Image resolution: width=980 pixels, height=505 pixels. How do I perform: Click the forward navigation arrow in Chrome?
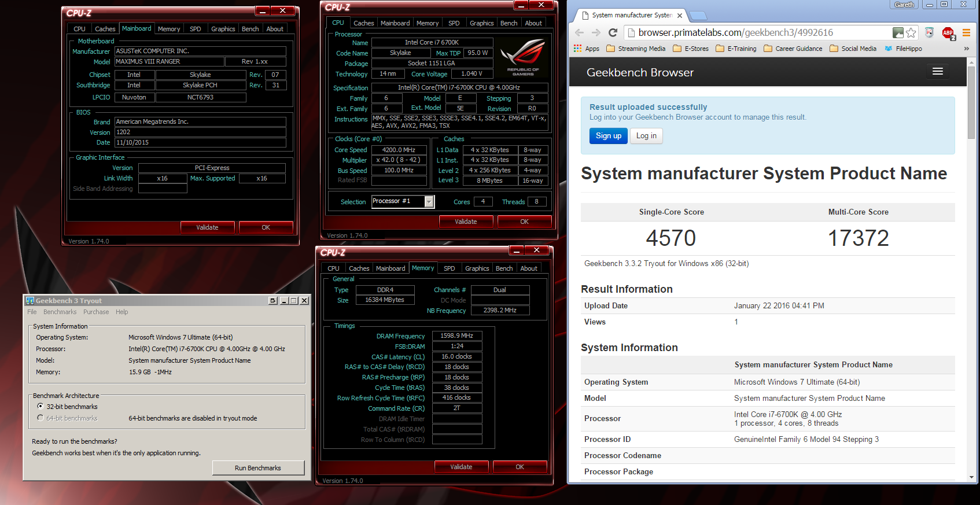pos(596,32)
